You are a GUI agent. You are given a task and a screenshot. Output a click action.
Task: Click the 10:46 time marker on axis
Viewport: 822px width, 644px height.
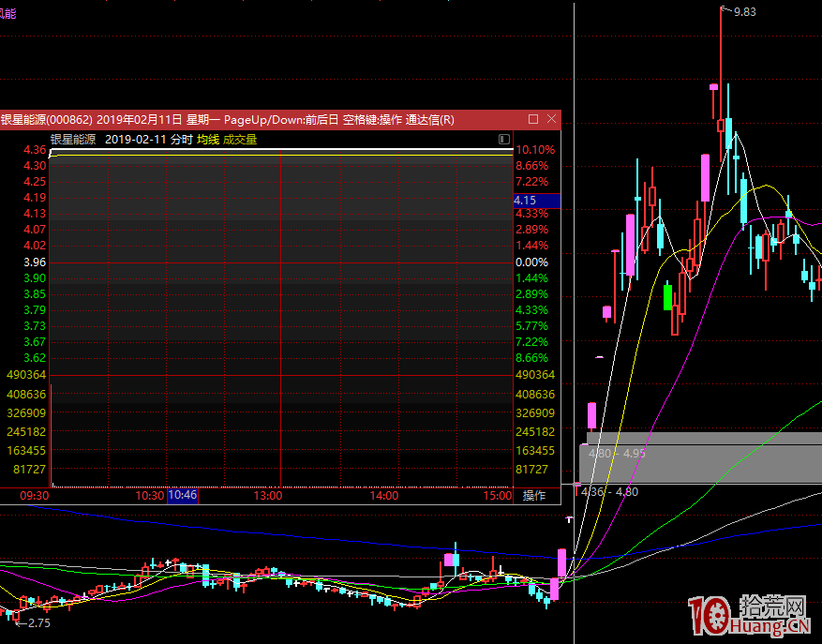[x=183, y=496]
